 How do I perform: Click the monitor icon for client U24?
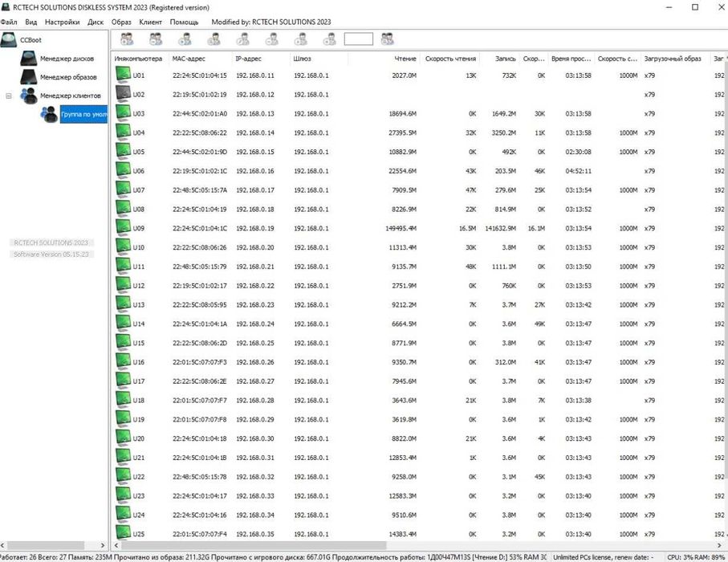123,514
